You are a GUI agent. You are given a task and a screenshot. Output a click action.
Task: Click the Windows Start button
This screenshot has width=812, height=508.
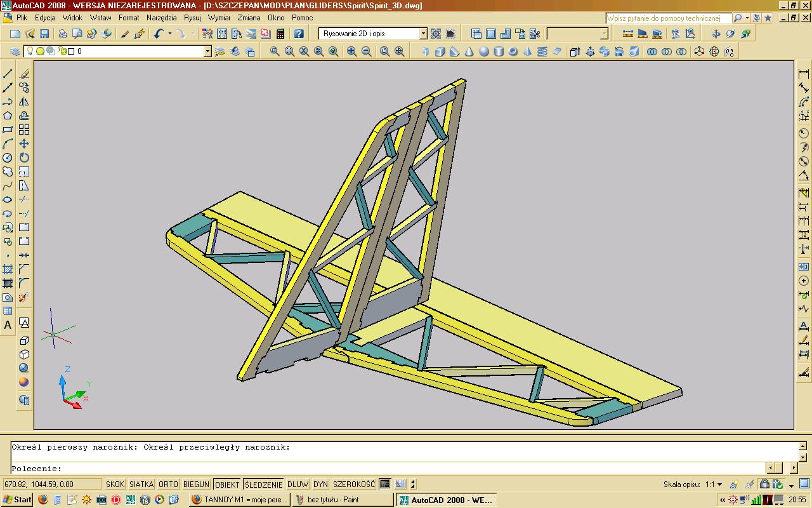coord(17,500)
